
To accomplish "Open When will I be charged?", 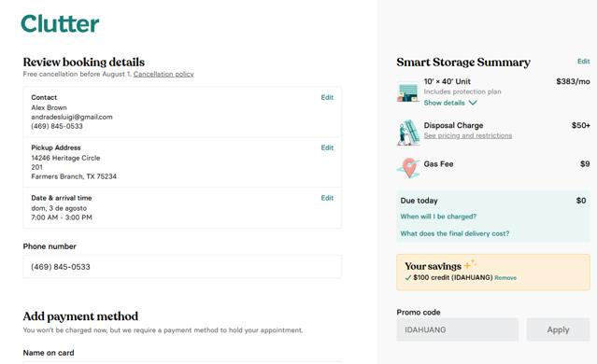I will (x=438, y=217).
